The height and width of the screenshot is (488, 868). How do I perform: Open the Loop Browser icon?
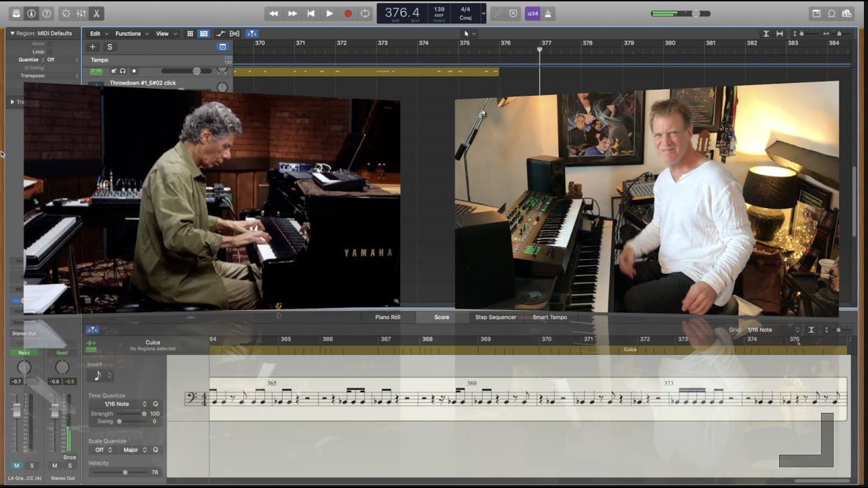831,13
